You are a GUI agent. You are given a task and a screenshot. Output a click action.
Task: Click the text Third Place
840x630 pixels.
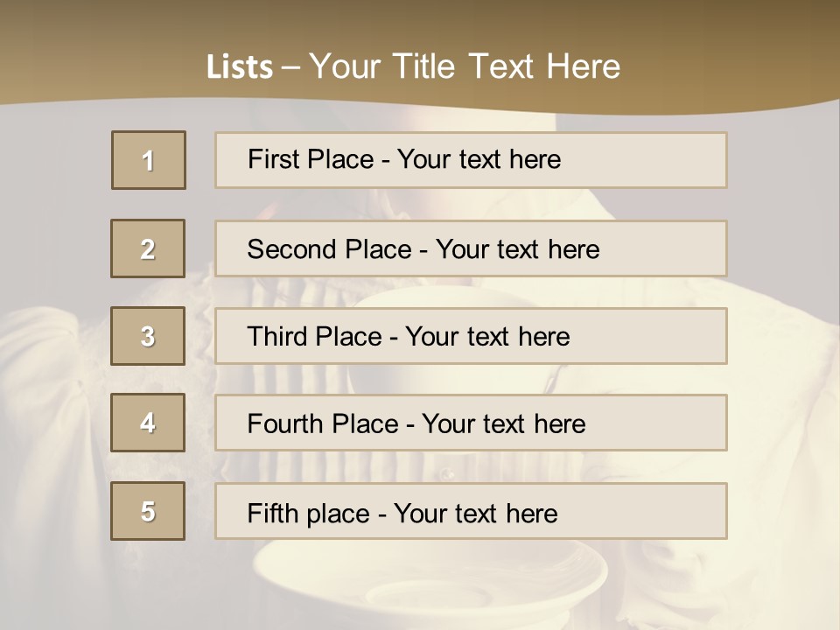(x=314, y=337)
